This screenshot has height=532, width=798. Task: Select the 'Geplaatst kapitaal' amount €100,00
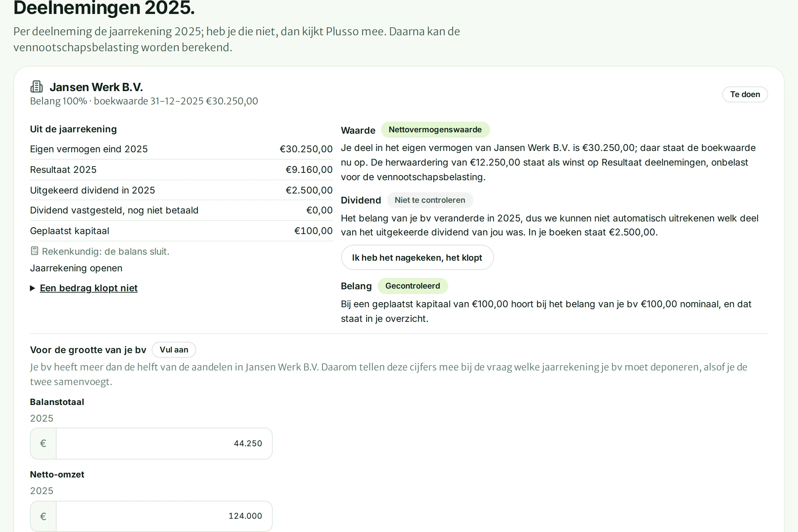(314, 231)
